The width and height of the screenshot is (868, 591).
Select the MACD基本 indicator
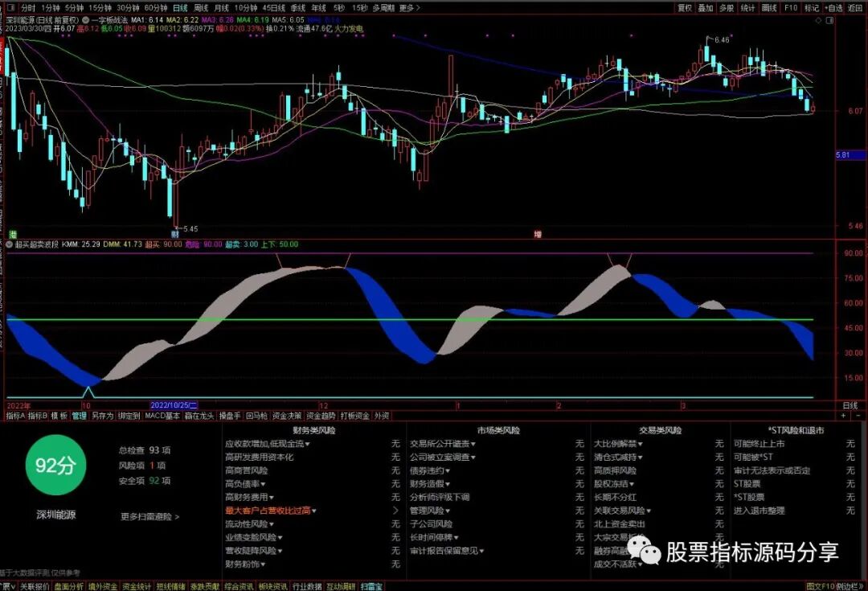click(x=162, y=416)
